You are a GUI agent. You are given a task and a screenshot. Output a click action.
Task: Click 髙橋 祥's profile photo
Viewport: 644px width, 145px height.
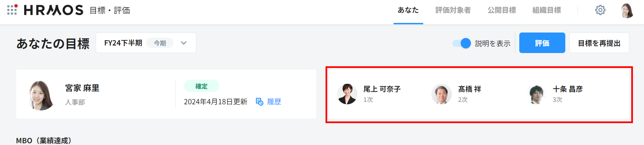point(442,94)
